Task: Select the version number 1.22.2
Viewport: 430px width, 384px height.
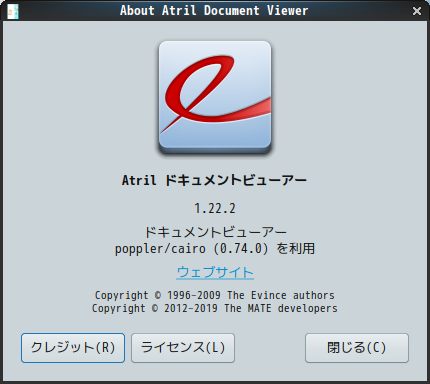Action: click(215, 209)
